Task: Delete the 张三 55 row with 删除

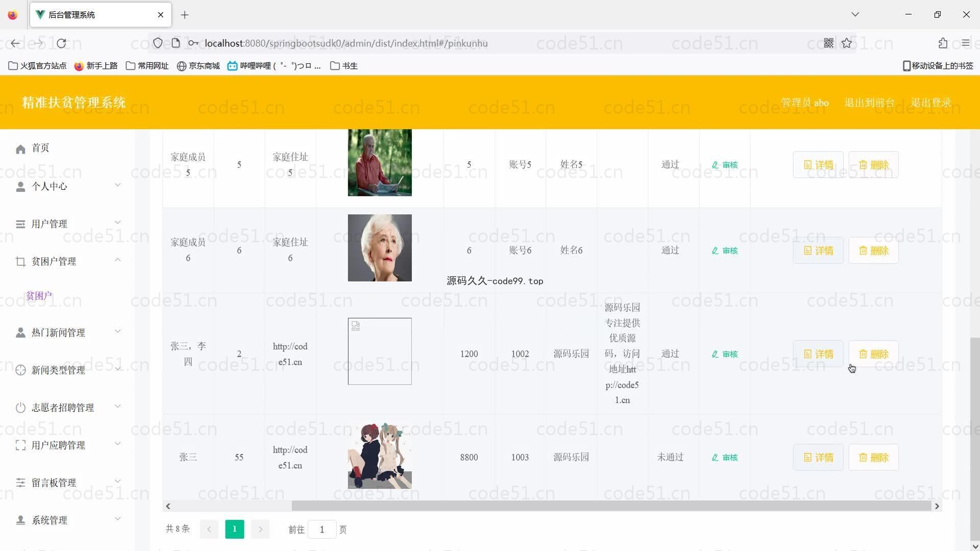Action: tap(873, 458)
